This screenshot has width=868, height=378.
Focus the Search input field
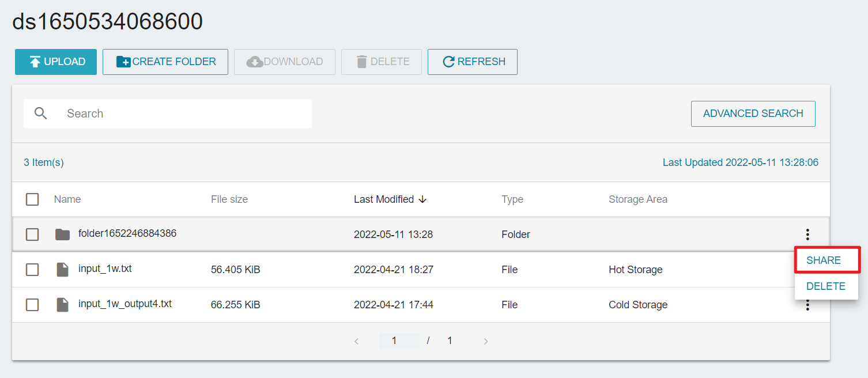click(x=168, y=114)
